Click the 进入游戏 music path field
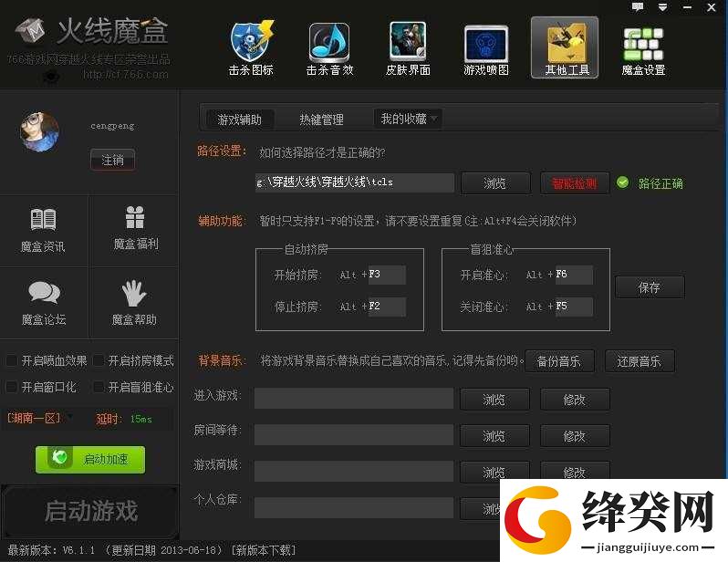 pos(354,399)
